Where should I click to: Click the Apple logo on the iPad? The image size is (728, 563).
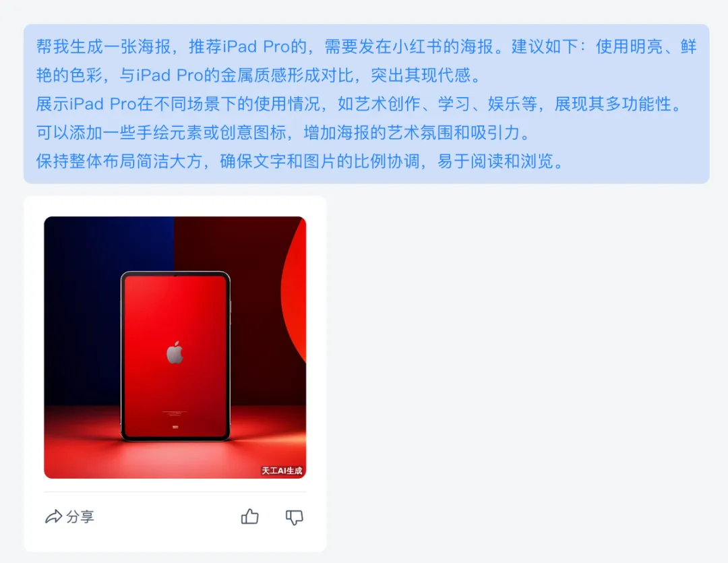tap(175, 352)
